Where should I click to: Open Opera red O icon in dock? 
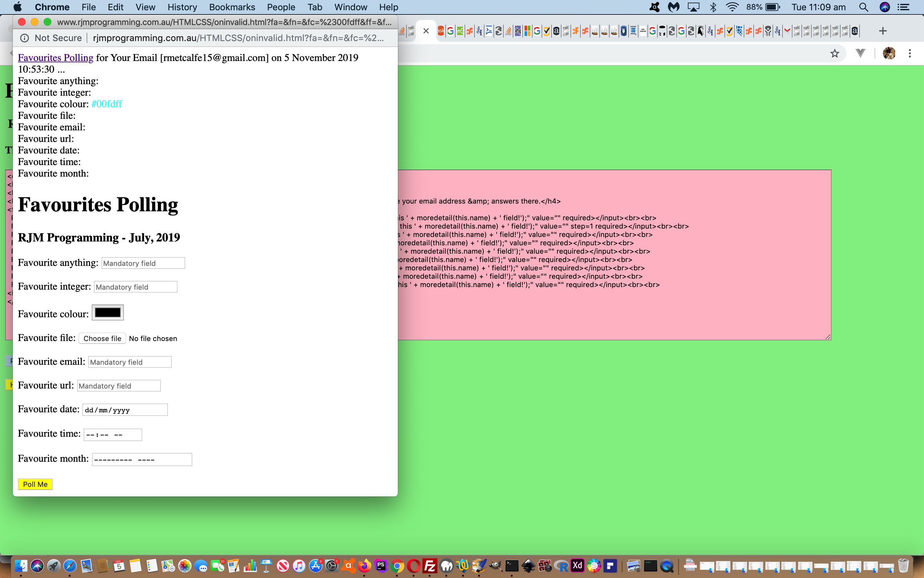click(x=414, y=566)
